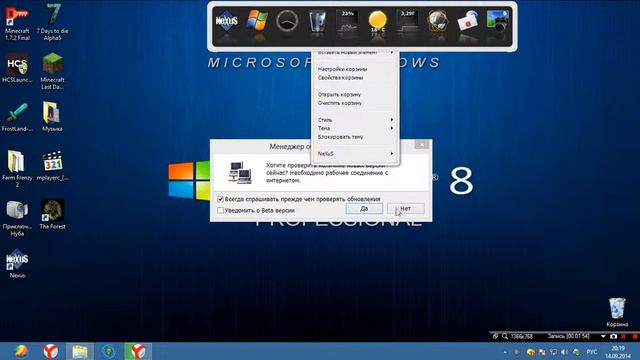Select the Farm Frenzy 2 folder icon
This screenshot has height=360, width=640.
17,169
